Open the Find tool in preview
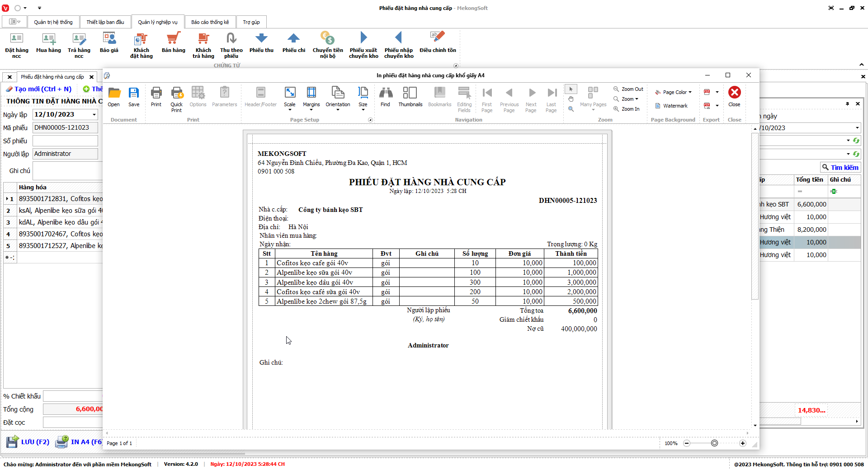 tap(385, 97)
